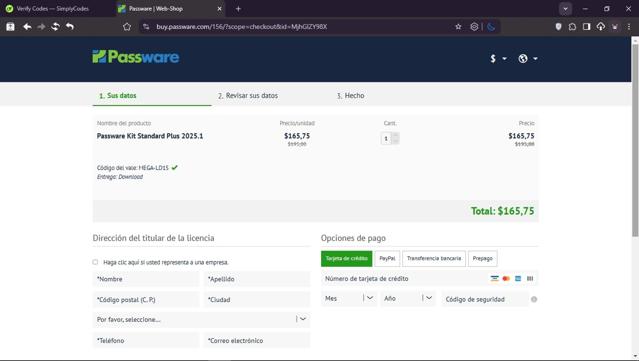Increase product quantity with up arrow

click(395, 135)
